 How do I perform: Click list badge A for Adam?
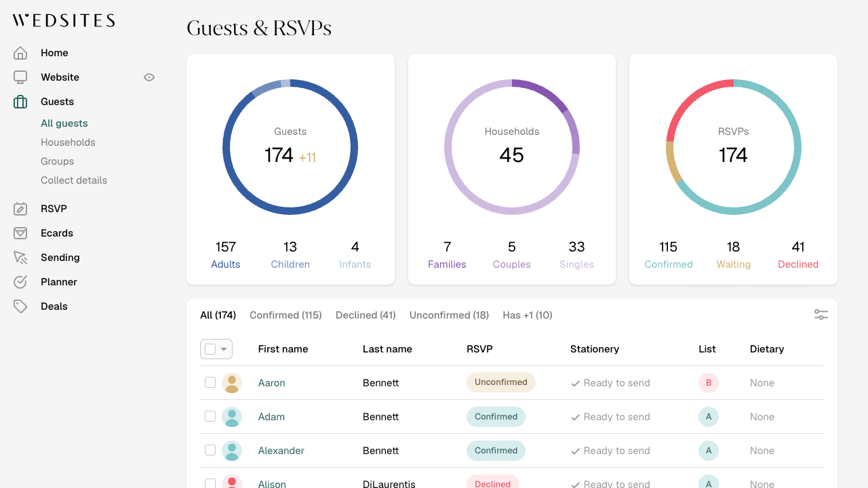tap(709, 417)
